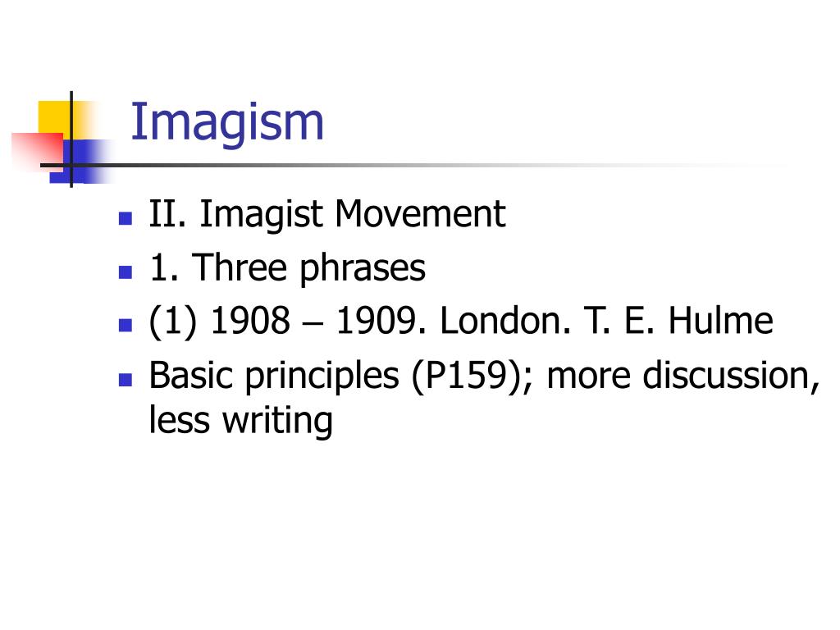Viewport: 840px width, 630px height.
Task: Click the words more discussion
Action: pyautogui.click(x=683, y=375)
